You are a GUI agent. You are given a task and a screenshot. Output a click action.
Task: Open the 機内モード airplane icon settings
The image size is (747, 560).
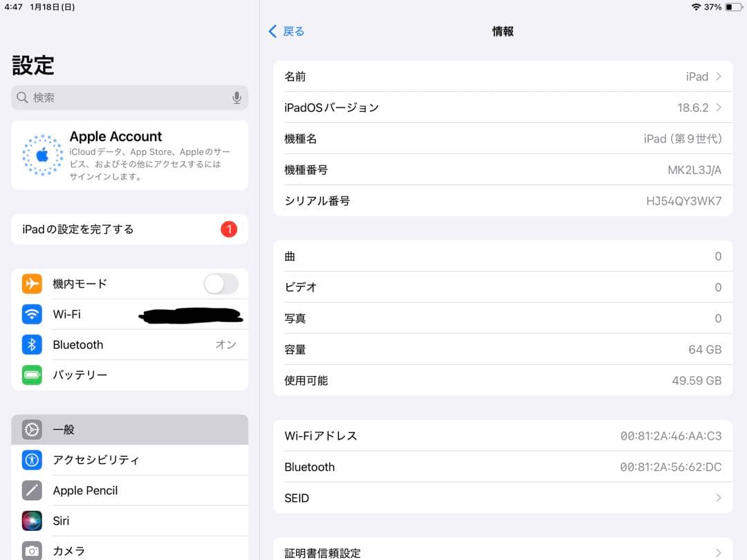31,283
